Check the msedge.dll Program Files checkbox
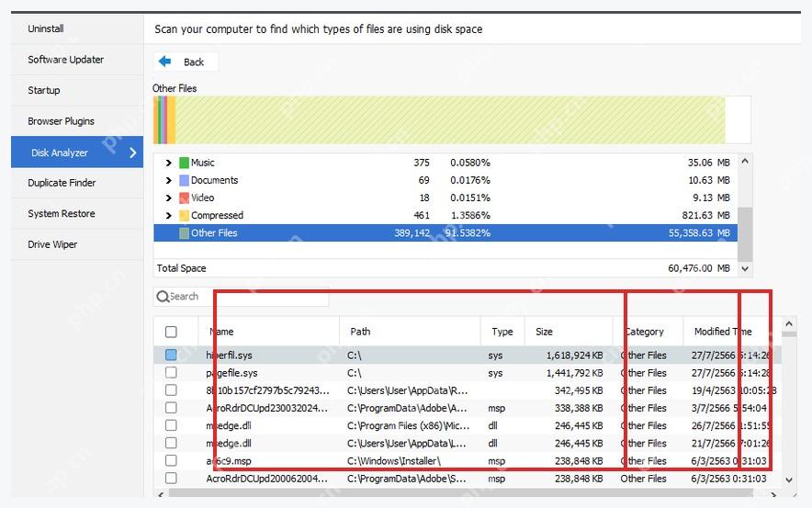812x508 pixels. pos(171,425)
